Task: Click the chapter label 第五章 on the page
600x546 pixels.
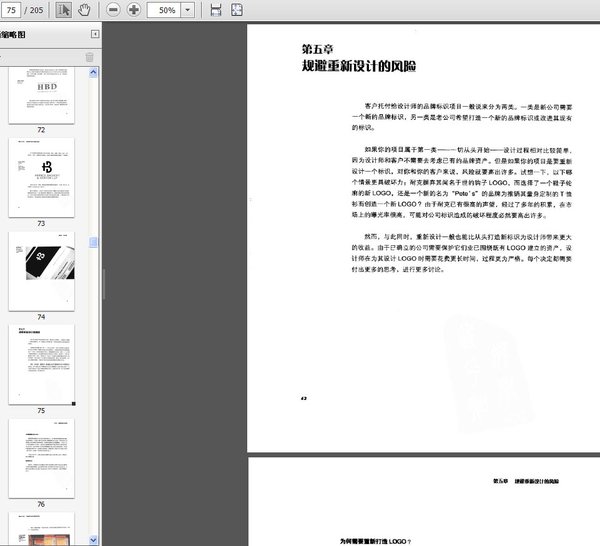Action: coord(318,49)
